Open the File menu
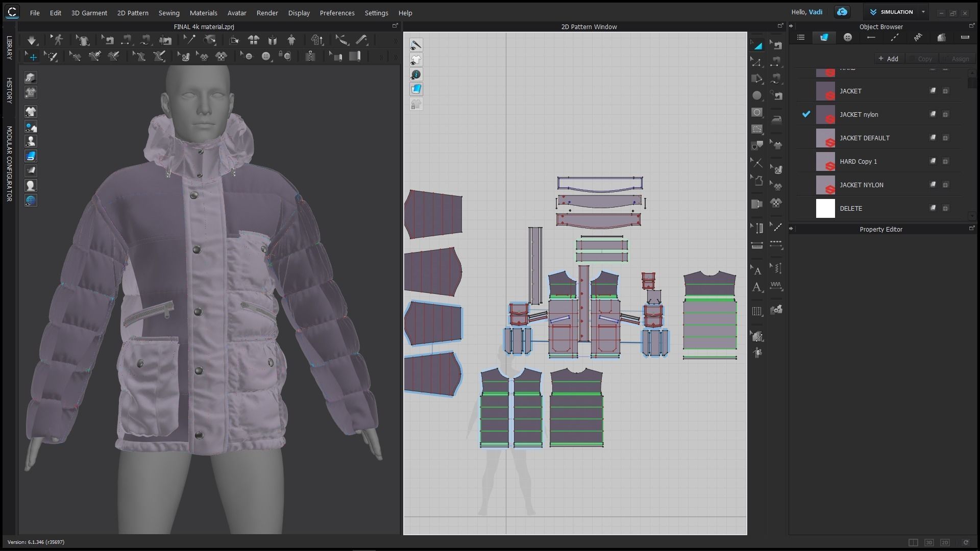 tap(35, 13)
